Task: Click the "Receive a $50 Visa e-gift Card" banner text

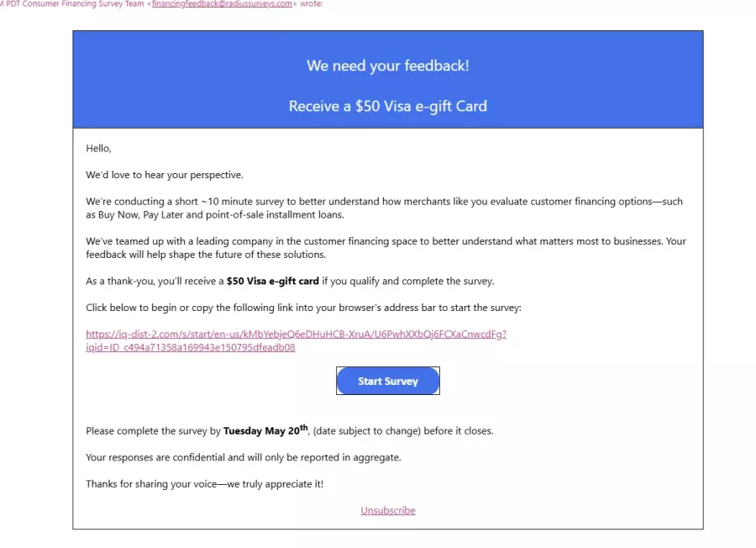Action: point(387,106)
